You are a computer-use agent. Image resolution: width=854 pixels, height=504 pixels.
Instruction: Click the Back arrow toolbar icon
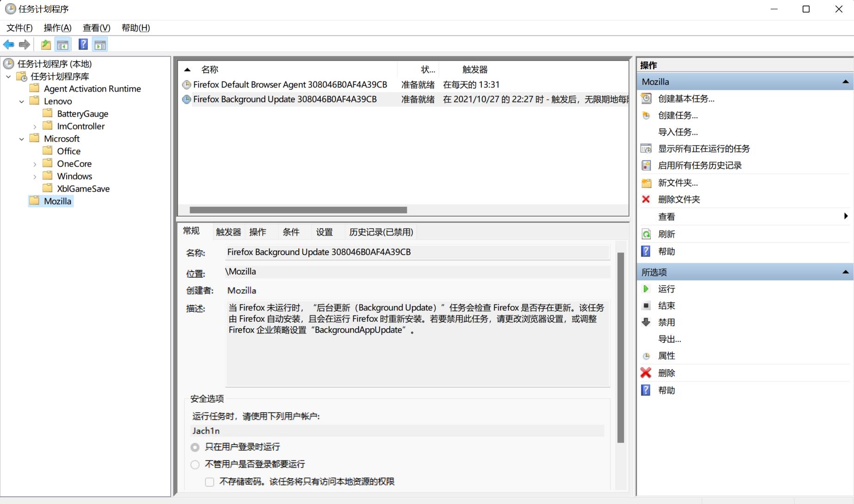9,44
